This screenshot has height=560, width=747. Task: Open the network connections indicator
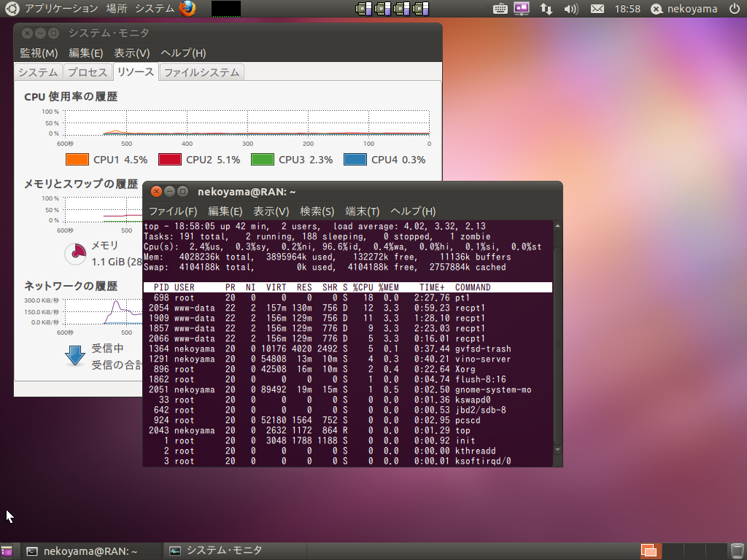(546, 9)
